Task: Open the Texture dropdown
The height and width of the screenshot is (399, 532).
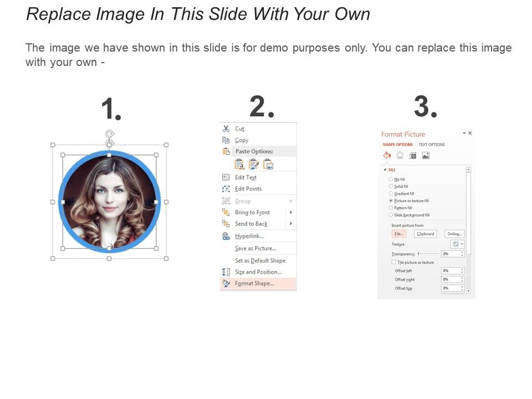Action: pos(457,244)
